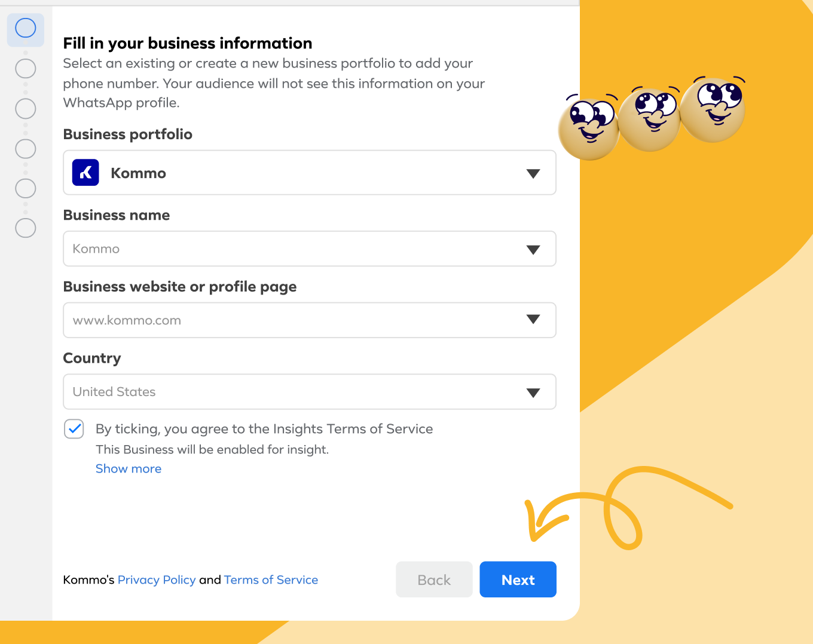Open Kommo's Privacy Policy link
Image resolution: width=813 pixels, height=644 pixels.
[157, 580]
